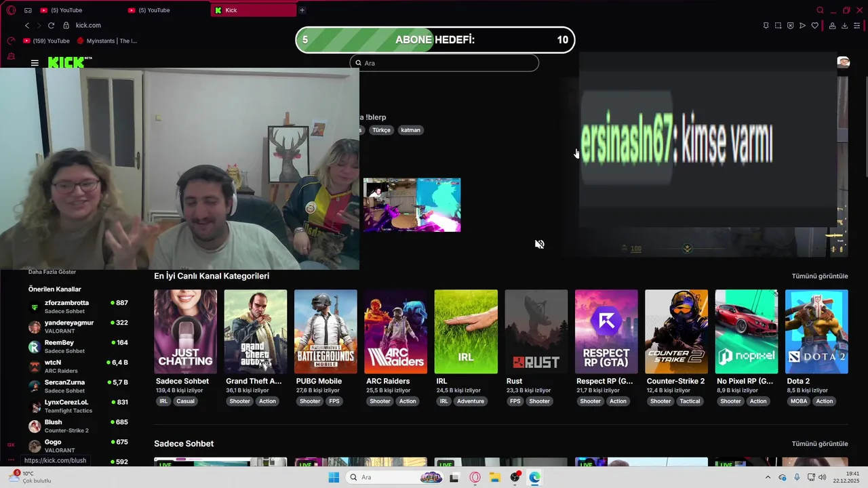Open Microsoft Edge from the taskbar
Viewport: 868px width, 488px height.
[x=535, y=477]
